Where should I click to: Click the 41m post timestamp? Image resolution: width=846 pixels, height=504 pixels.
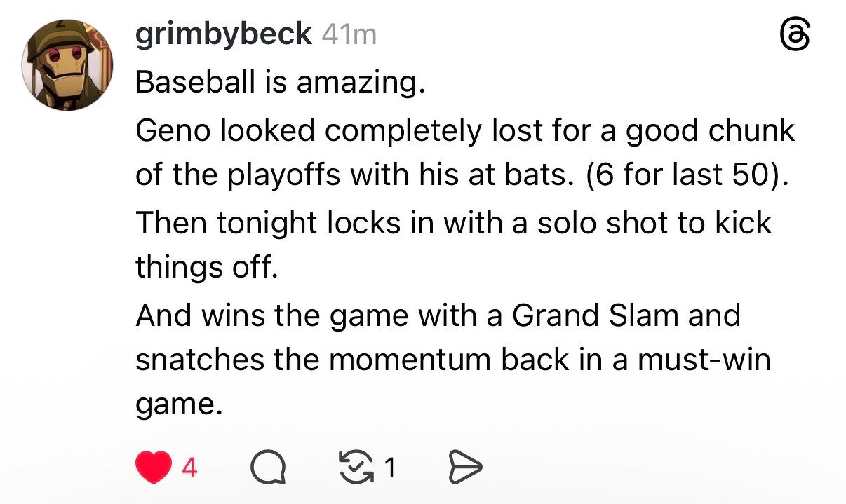coord(349,34)
